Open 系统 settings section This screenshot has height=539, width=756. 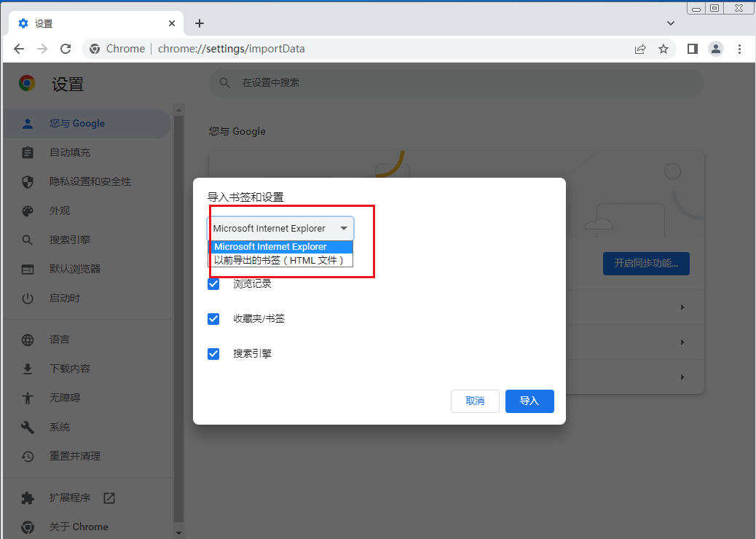(x=87, y=427)
